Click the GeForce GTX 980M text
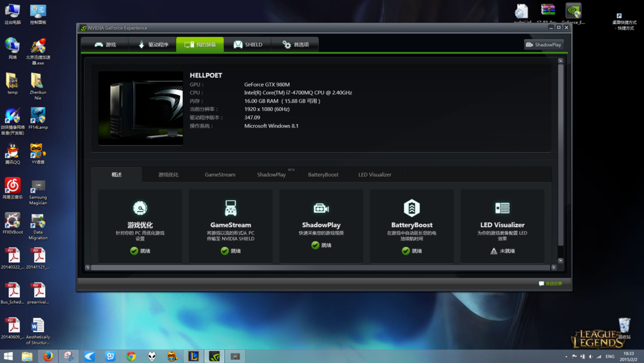Screen dimensions: 644x363 pyautogui.click(x=267, y=84)
